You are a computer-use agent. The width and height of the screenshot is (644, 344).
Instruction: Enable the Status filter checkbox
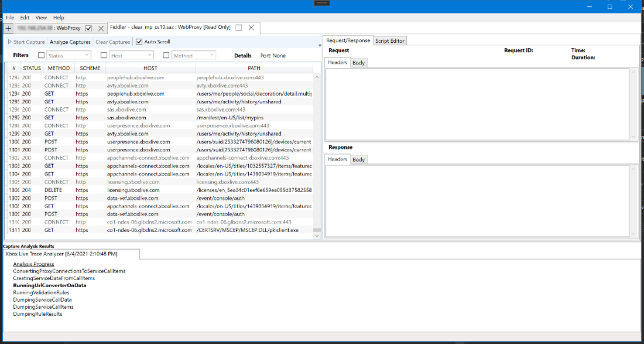click(41, 55)
